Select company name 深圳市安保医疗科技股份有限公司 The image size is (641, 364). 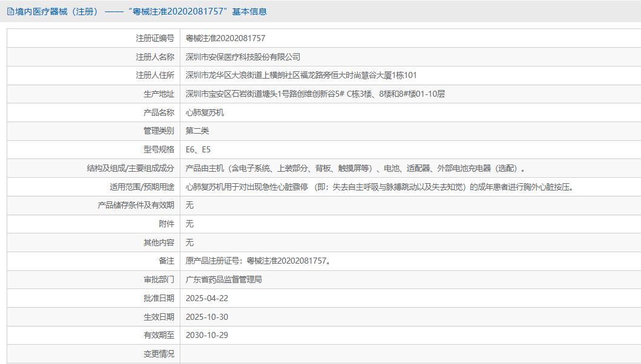point(243,57)
